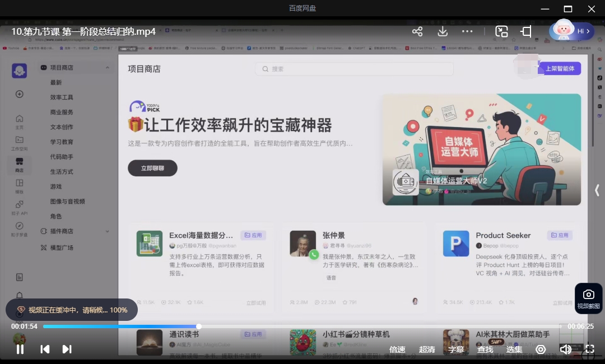The width and height of the screenshot is (605, 364).
Task: Select the 商店 store icon
Action: tap(19, 165)
